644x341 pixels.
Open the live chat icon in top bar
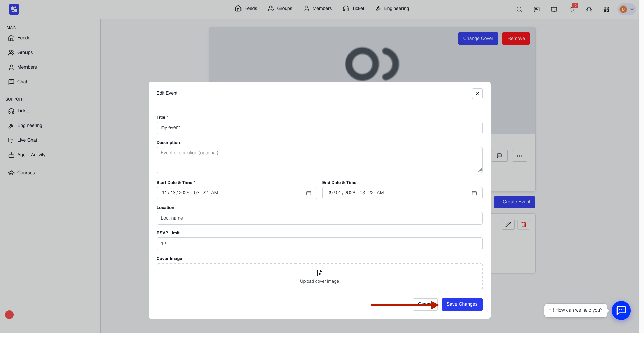[x=554, y=9]
